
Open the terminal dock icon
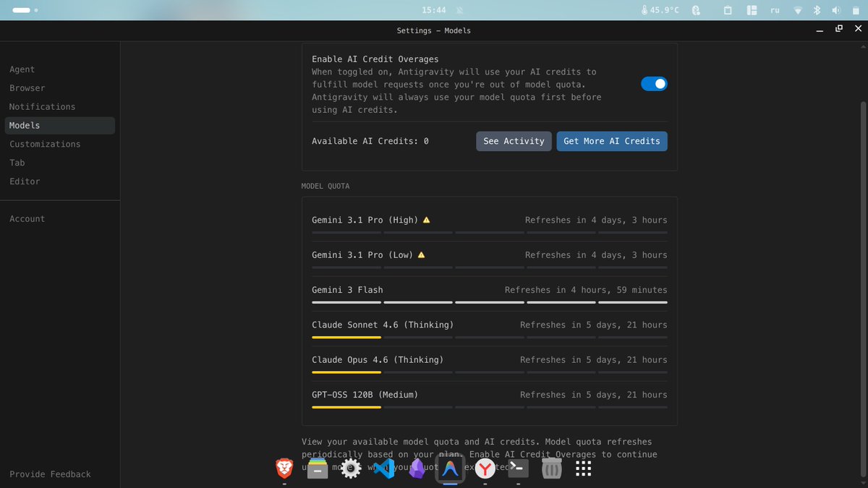pyautogui.click(x=518, y=468)
